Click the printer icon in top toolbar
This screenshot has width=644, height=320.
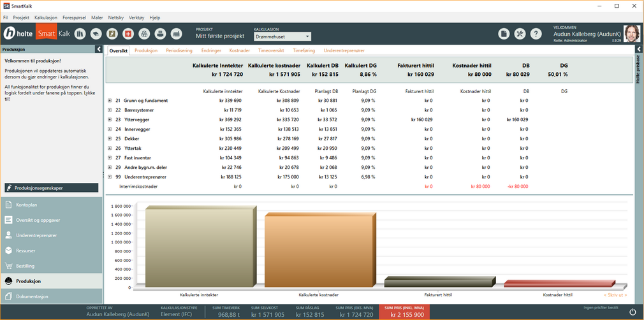(160, 34)
